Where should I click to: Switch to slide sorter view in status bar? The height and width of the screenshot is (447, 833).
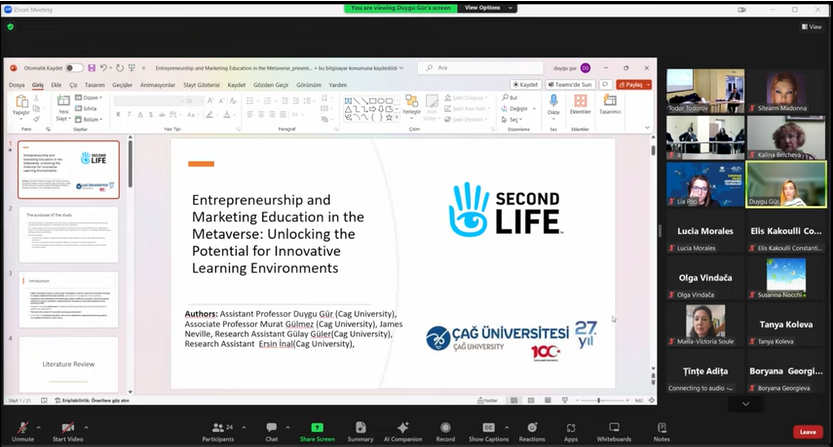click(x=531, y=400)
